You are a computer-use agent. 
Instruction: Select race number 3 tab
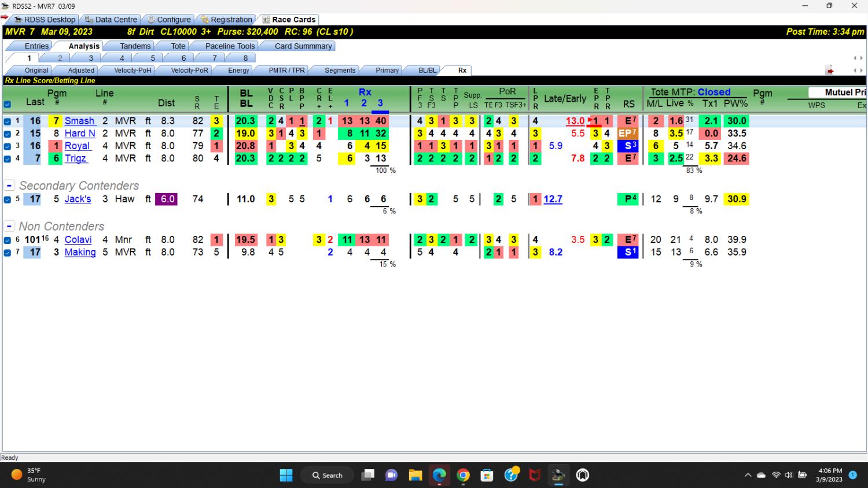point(91,58)
